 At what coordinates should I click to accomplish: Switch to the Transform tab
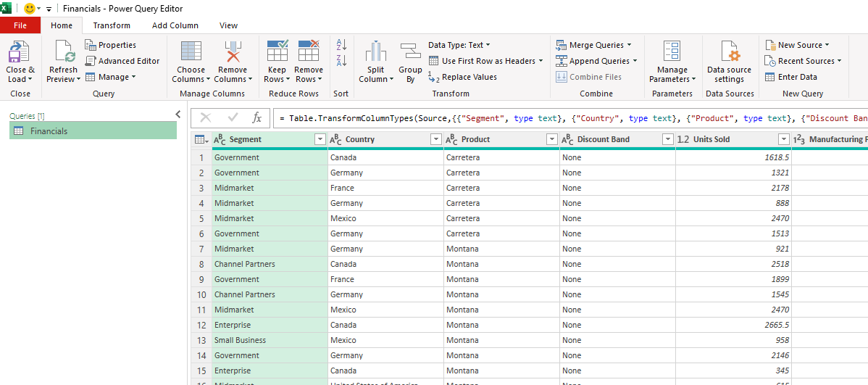point(112,25)
